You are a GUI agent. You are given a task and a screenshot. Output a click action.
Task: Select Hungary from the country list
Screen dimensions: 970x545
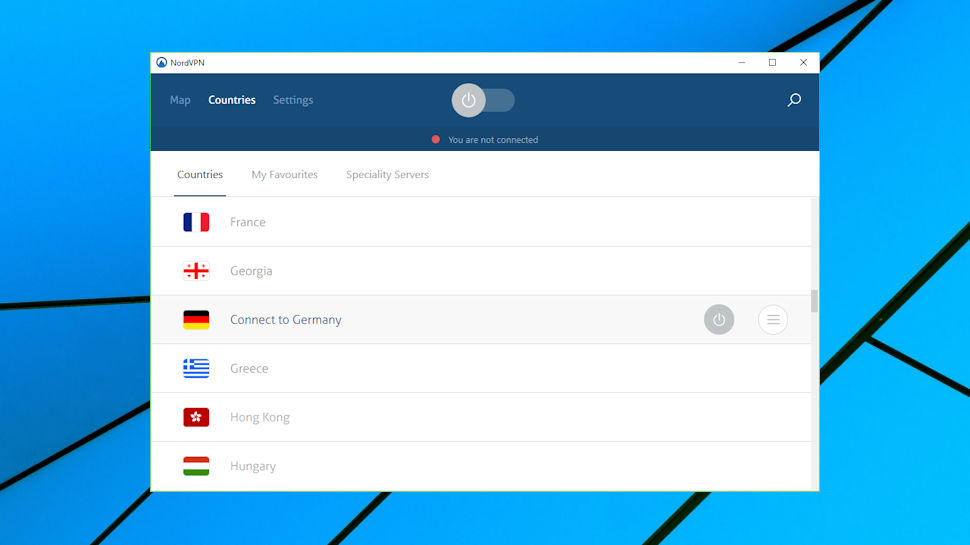coord(481,466)
